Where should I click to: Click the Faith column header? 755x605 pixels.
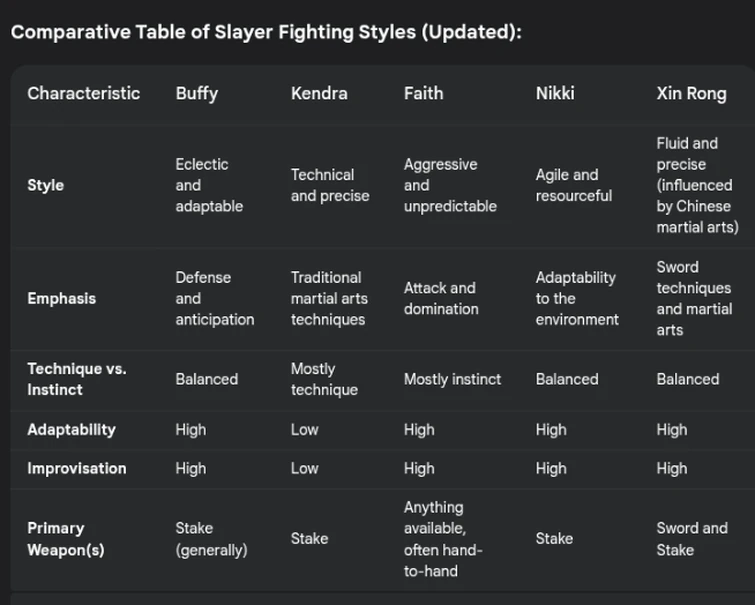pyautogui.click(x=423, y=93)
